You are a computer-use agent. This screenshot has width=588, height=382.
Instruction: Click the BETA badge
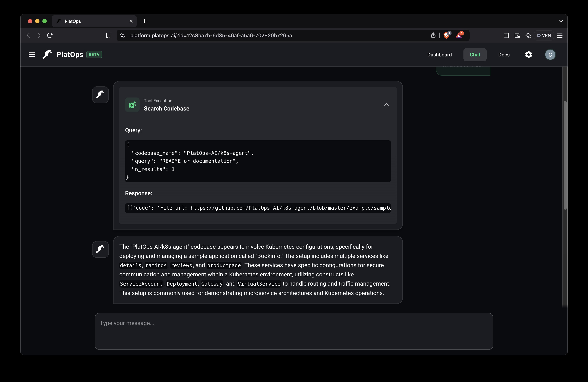coord(94,55)
